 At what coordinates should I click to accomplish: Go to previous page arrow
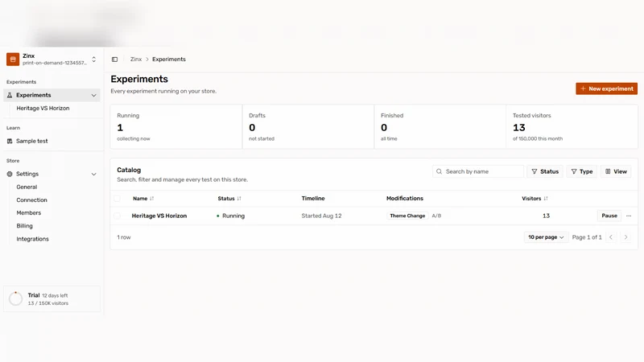611,237
